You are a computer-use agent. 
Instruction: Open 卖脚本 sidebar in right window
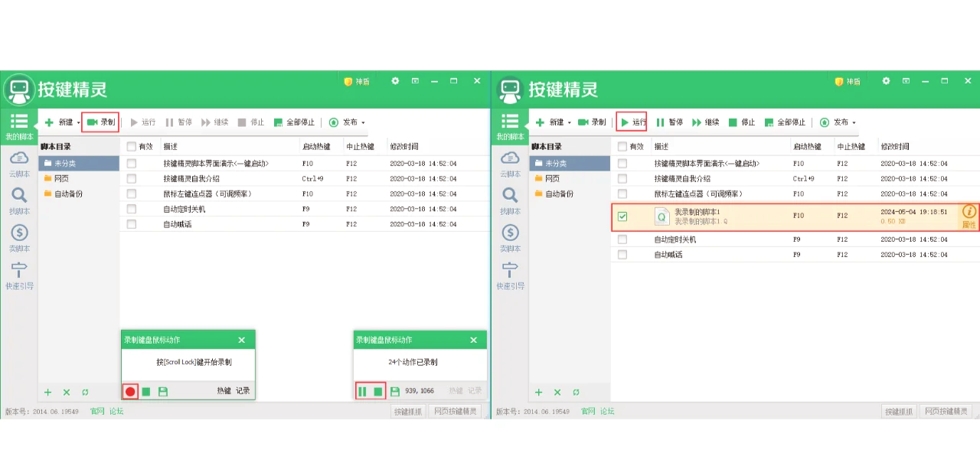click(x=510, y=239)
